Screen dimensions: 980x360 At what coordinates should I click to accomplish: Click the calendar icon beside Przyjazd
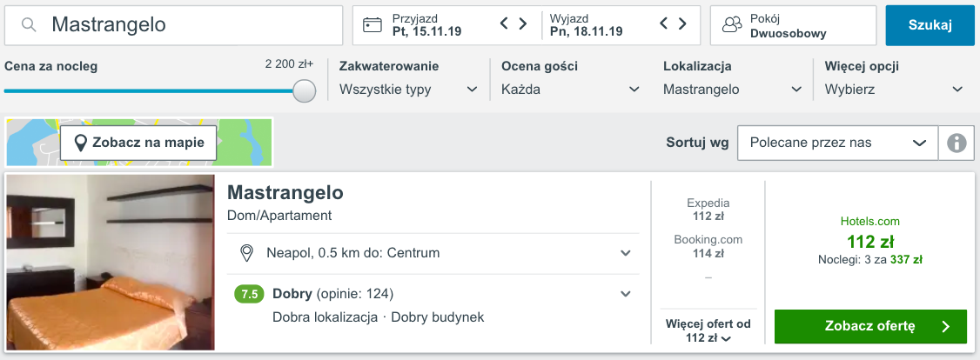pyautogui.click(x=373, y=25)
